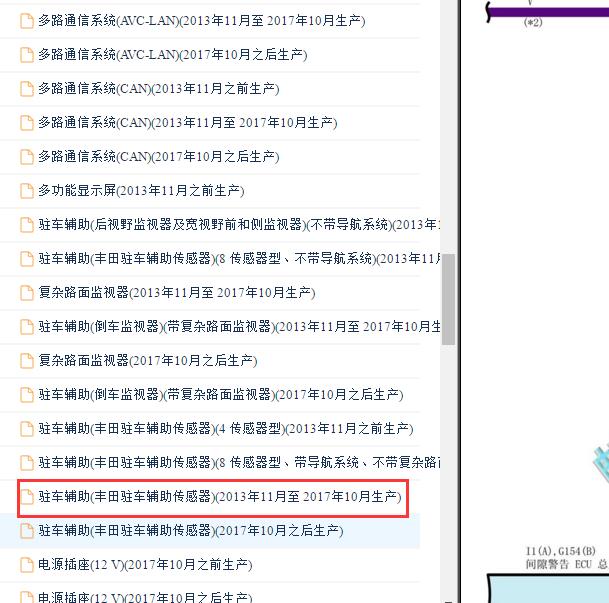Viewport: 609px width, 603px height.
Task: Open 多路通信系统(AVC-LAN)(2017年10月之后生产)
Action: [172, 55]
